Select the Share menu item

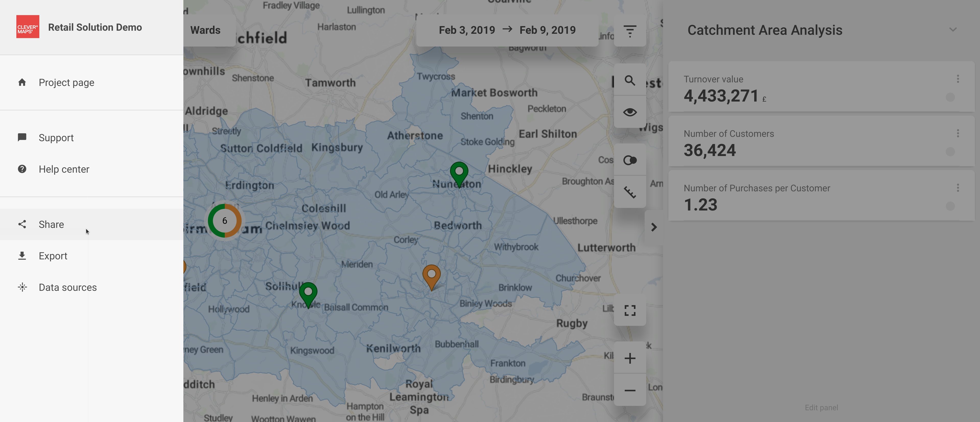click(x=51, y=224)
